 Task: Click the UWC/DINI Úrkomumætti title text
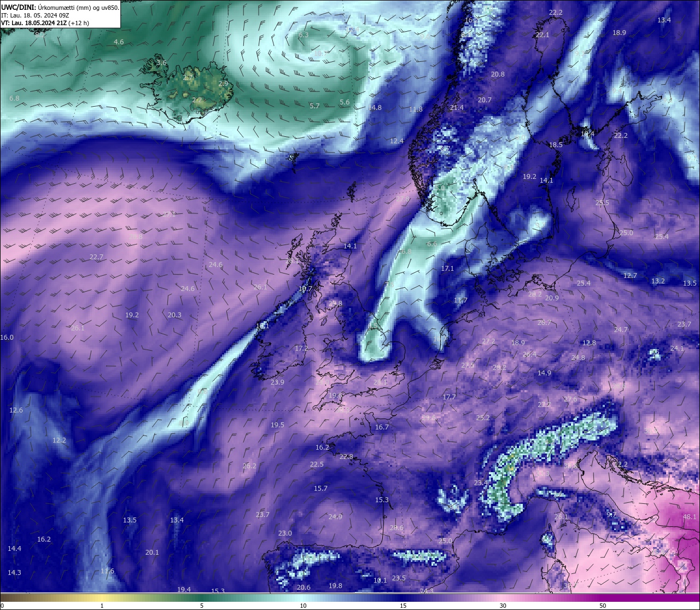tap(60, 7)
